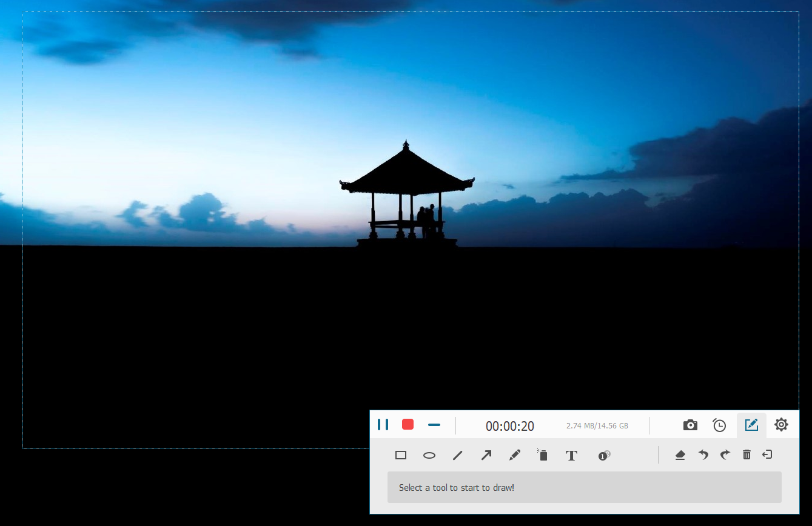The image size is (812, 526).
Task: Toggle the drawing edit panel
Action: (x=751, y=425)
